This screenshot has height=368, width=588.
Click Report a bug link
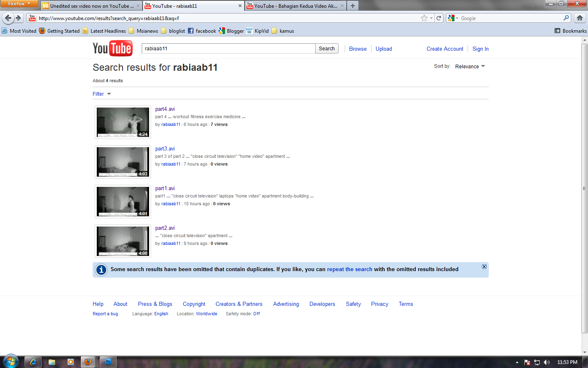105,314
